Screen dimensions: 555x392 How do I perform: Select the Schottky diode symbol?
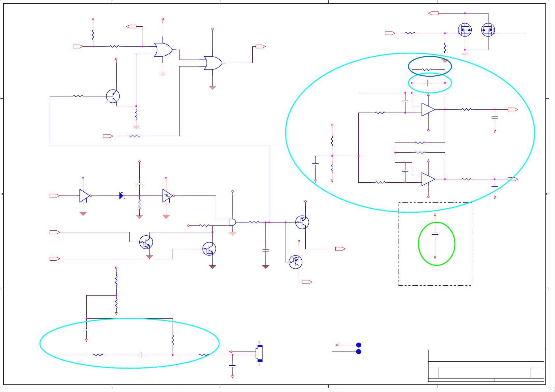click(x=122, y=196)
